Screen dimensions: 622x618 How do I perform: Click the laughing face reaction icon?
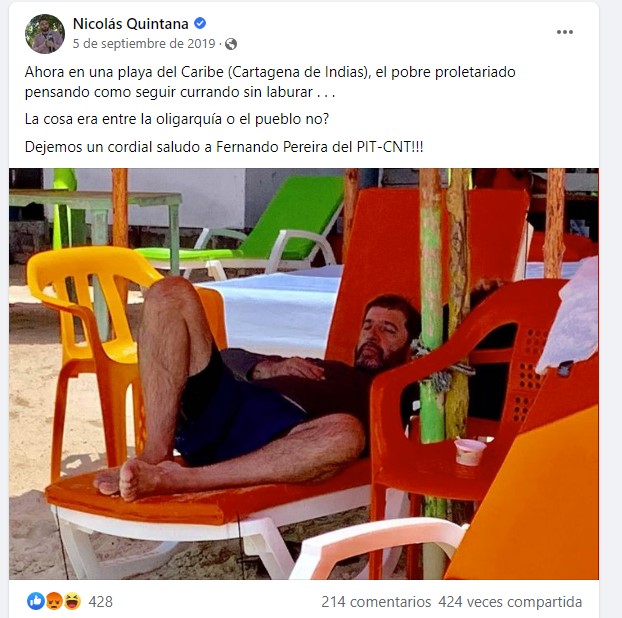tap(72, 601)
